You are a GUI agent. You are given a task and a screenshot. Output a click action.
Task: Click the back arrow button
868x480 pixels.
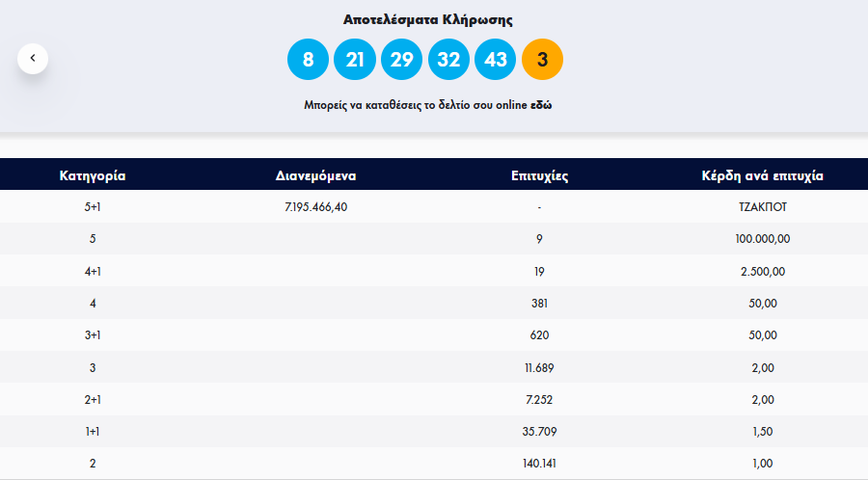coord(33,59)
